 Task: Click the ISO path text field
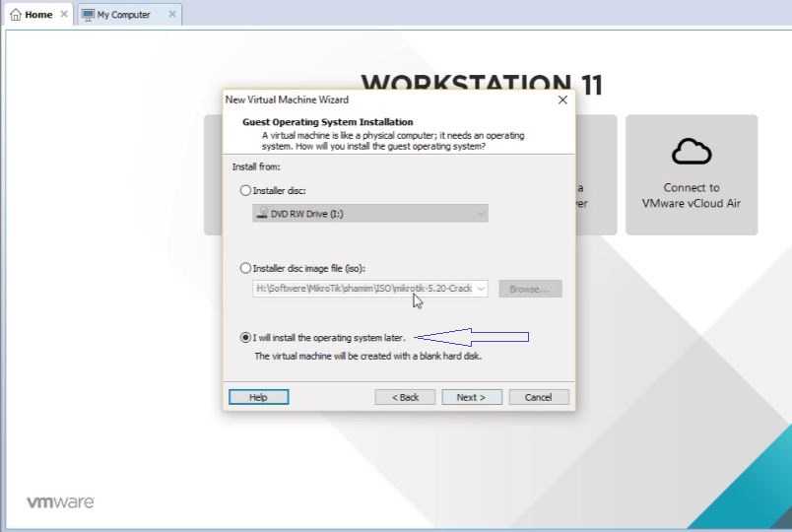pyautogui.click(x=363, y=289)
